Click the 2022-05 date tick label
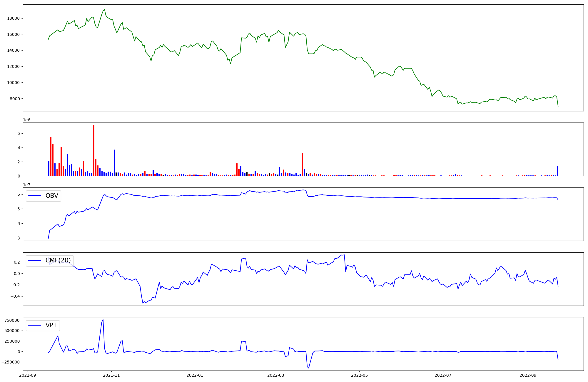588x382 pixels. click(x=359, y=375)
